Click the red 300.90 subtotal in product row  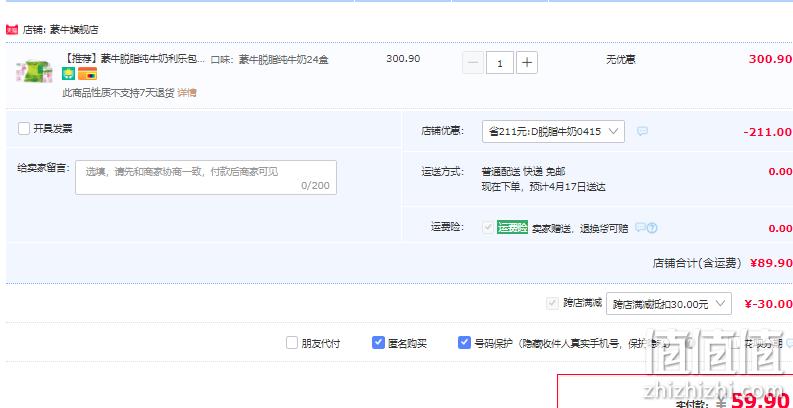pos(770,59)
